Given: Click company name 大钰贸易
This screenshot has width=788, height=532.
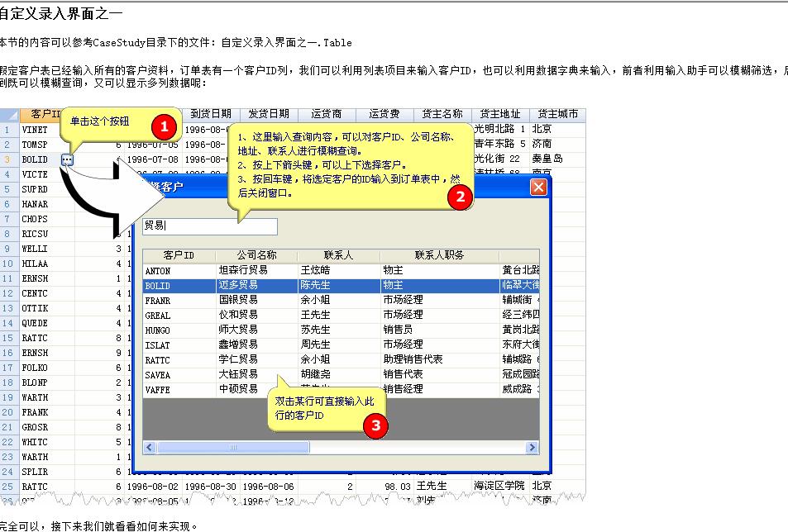Looking at the screenshot, I should coord(238,374).
